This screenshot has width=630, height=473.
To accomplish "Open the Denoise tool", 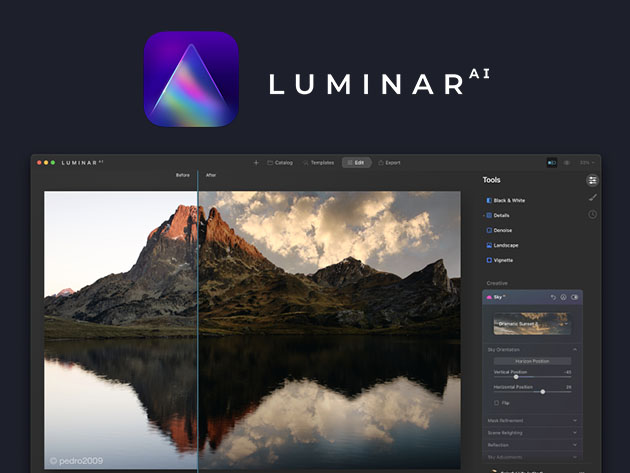I will (x=503, y=230).
